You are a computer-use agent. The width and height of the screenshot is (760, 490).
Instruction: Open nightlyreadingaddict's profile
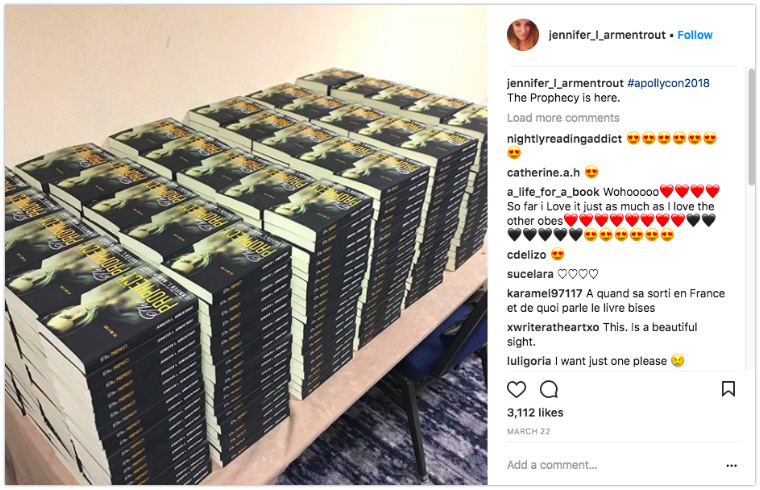(564, 139)
